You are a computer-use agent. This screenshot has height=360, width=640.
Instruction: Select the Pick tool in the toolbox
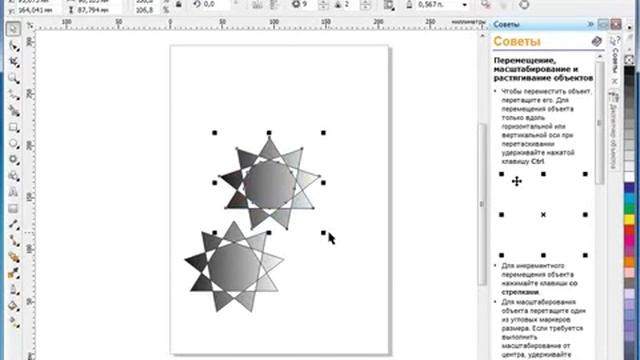pos(13,29)
